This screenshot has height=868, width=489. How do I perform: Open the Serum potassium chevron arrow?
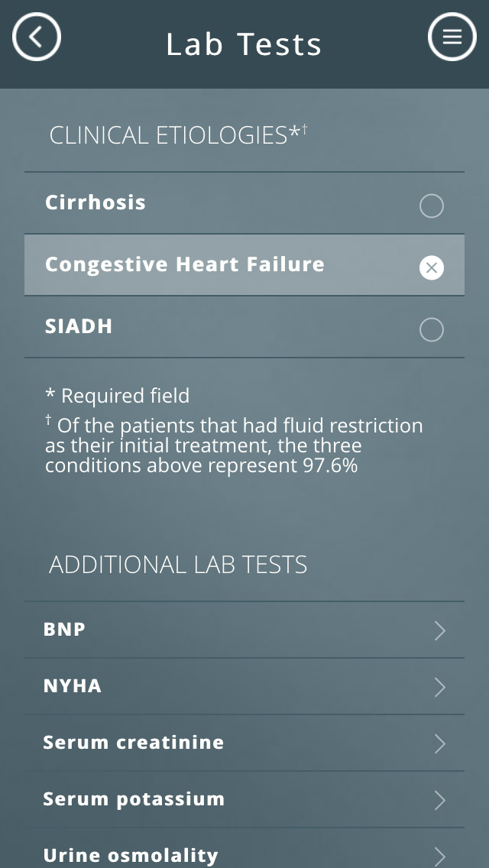pos(439,800)
